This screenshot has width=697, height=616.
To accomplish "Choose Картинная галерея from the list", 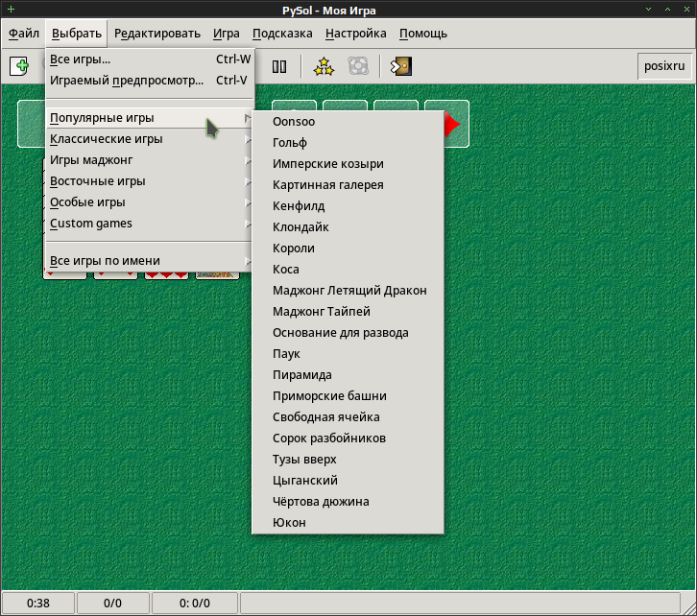I will 348,185.
